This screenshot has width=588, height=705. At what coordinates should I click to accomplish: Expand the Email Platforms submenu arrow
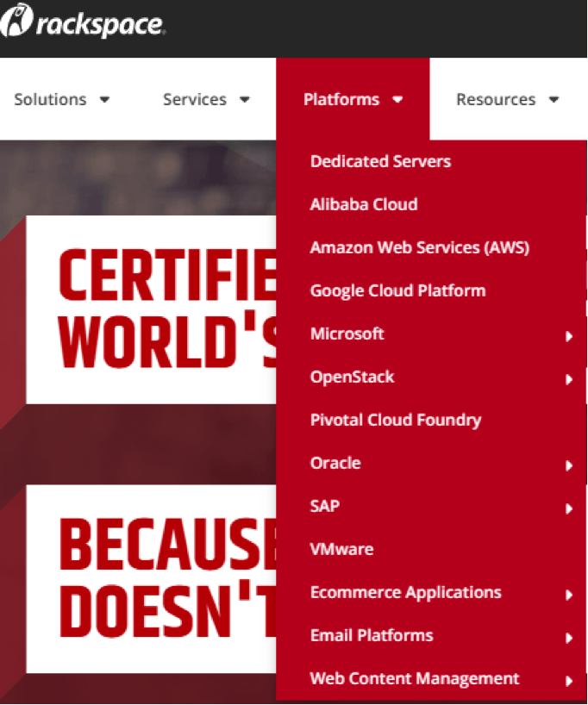(x=569, y=639)
